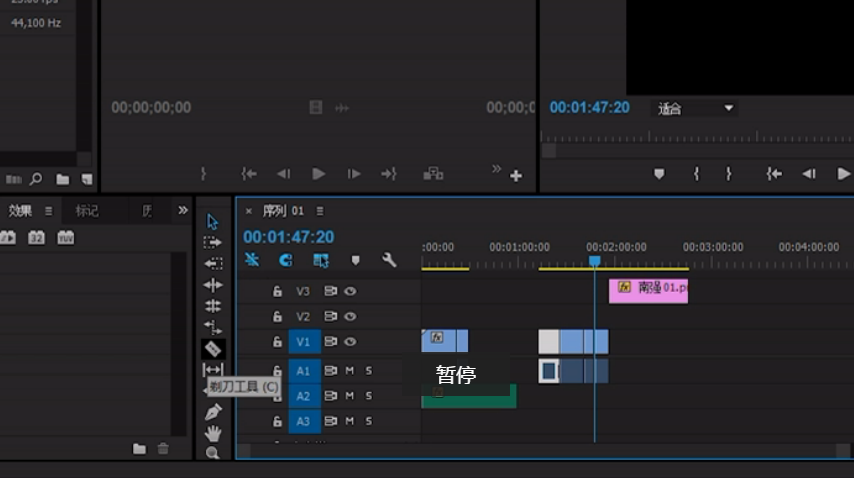Mute the A2 audio track

tap(350, 396)
